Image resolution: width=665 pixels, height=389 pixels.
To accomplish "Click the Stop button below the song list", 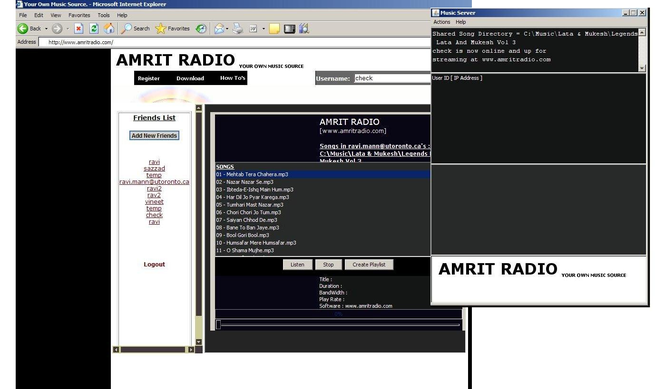I will [328, 264].
